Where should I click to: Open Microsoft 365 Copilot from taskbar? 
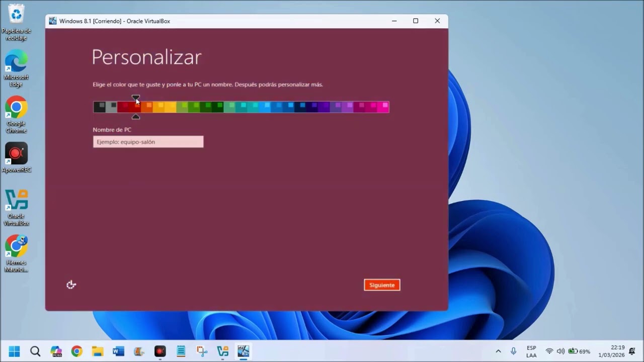point(56,351)
